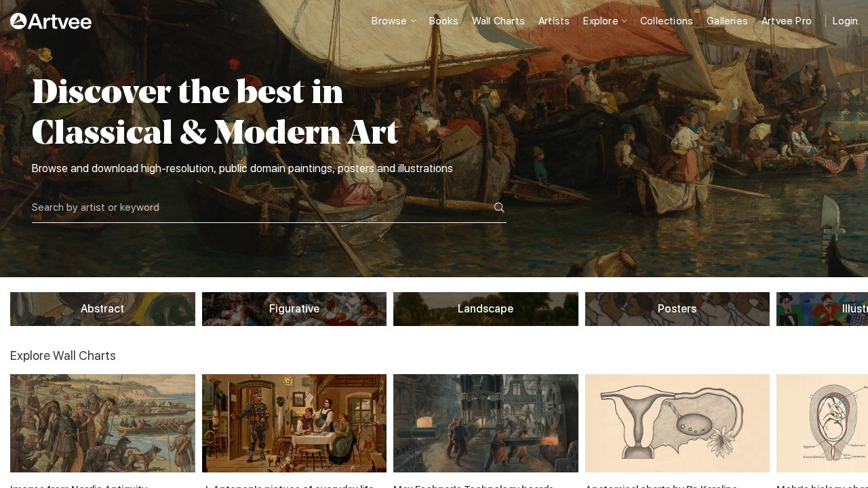Select the Figurative category tile
This screenshot has width=868, height=488.
click(294, 309)
